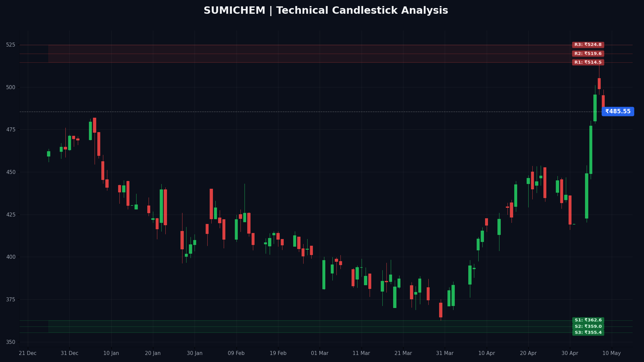Click the 20 Apr date label
This screenshot has width=644, height=362.
point(528,353)
